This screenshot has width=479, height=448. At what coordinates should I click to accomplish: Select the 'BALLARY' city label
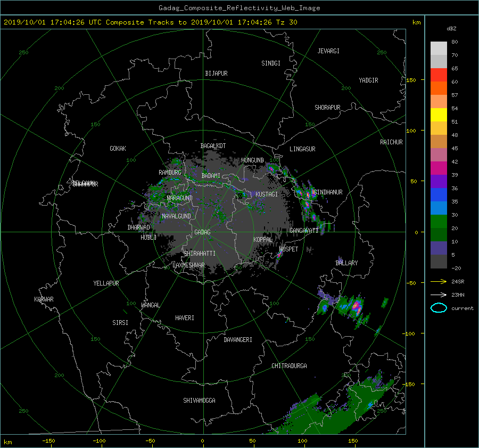pos(346,263)
